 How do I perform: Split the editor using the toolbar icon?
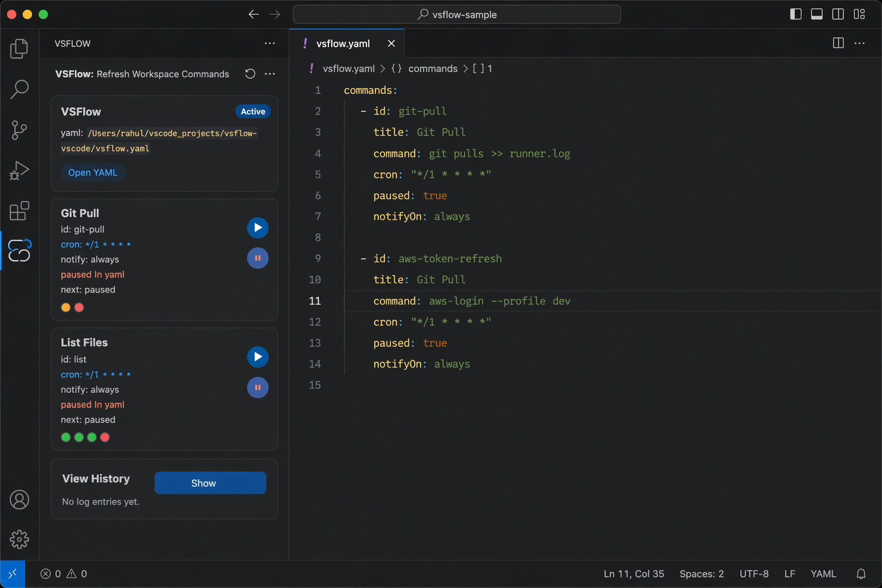838,43
